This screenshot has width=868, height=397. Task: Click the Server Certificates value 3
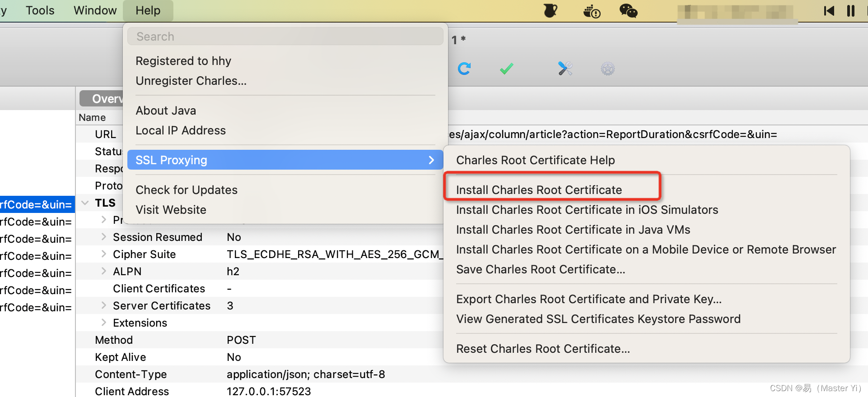[230, 305]
